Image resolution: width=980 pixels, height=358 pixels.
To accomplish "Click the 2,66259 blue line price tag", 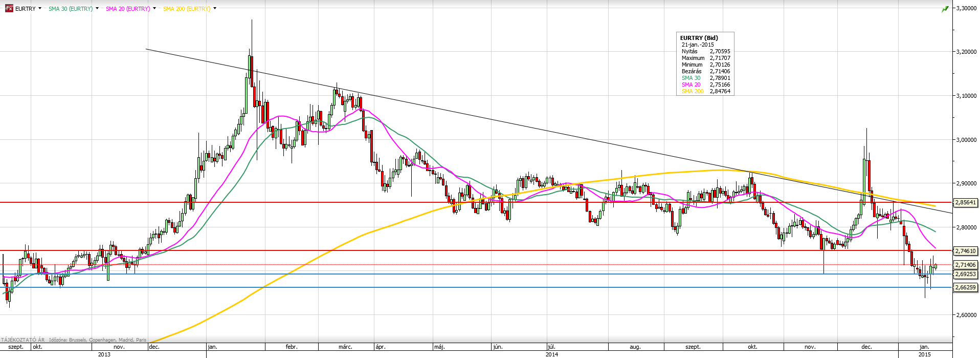I will pos(966,287).
